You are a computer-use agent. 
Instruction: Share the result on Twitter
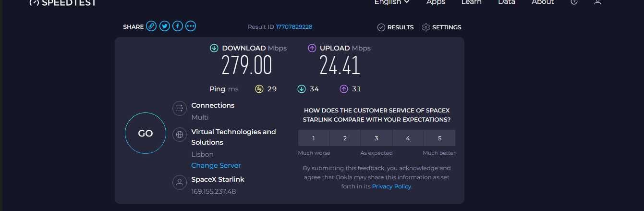(x=165, y=26)
